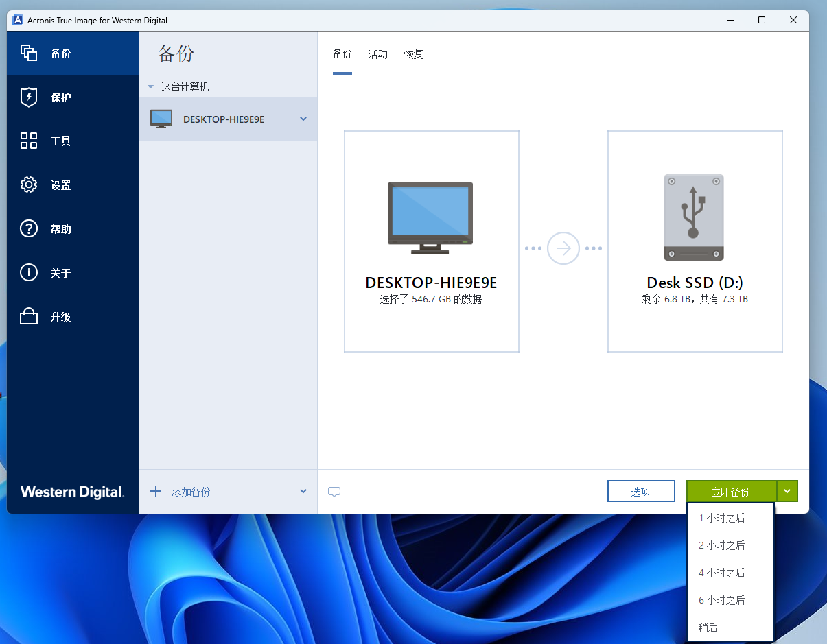Select the Desk SSD (D:) destination tile
The width and height of the screenshot is (827, 644).
coord(695,241)
